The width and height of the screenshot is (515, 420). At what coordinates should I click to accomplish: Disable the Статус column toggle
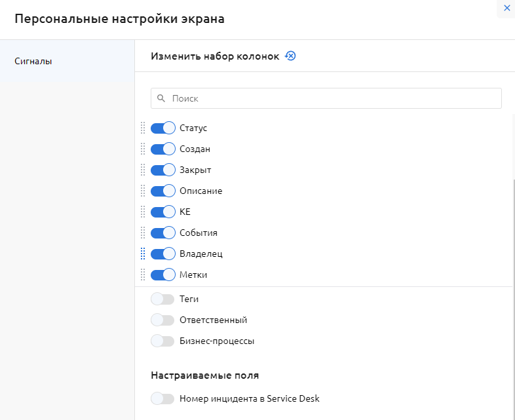click(x=163, y=128)
